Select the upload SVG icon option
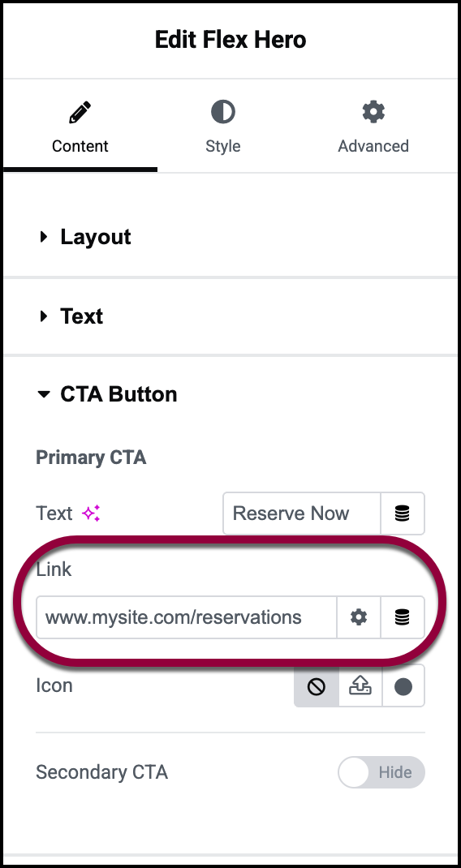Screen dimensions: 461x868 (x=360, y=686)
